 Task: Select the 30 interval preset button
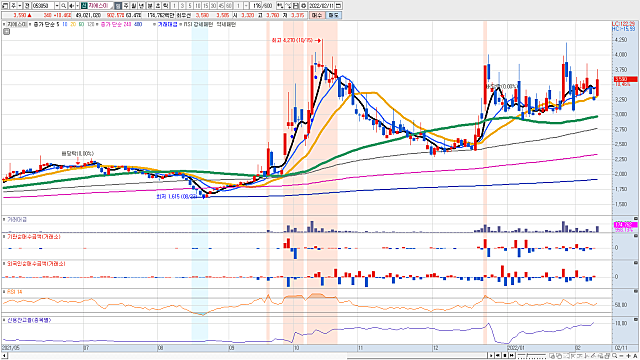tap(213, 6)
